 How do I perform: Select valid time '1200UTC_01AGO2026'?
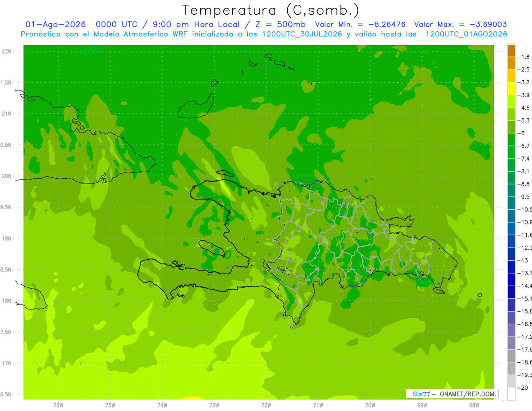click(466, 34)
